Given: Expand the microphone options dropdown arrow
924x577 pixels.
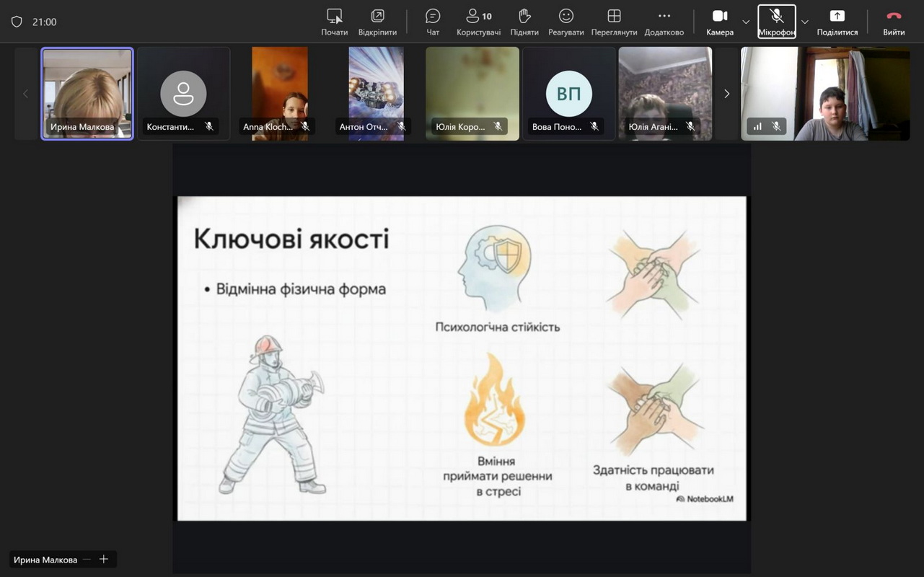Looking at the screenshot, I should pos(805,22).
